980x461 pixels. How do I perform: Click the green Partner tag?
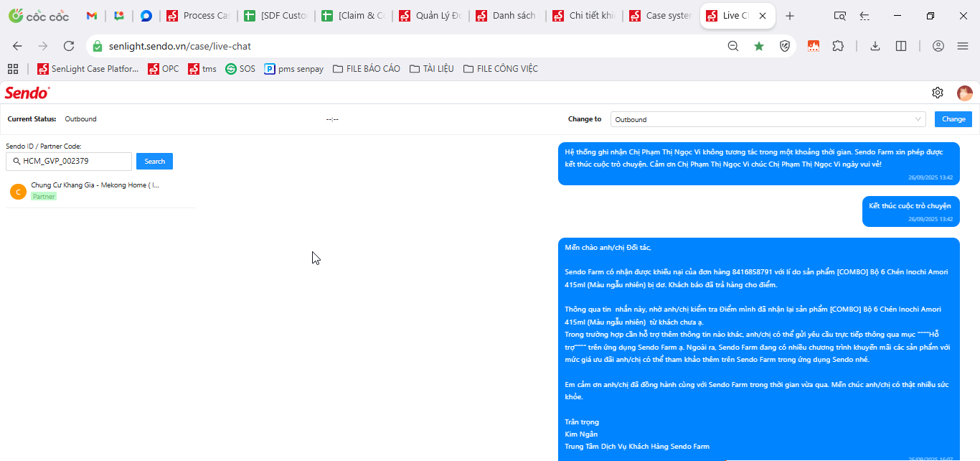click(x=44, y=197)
